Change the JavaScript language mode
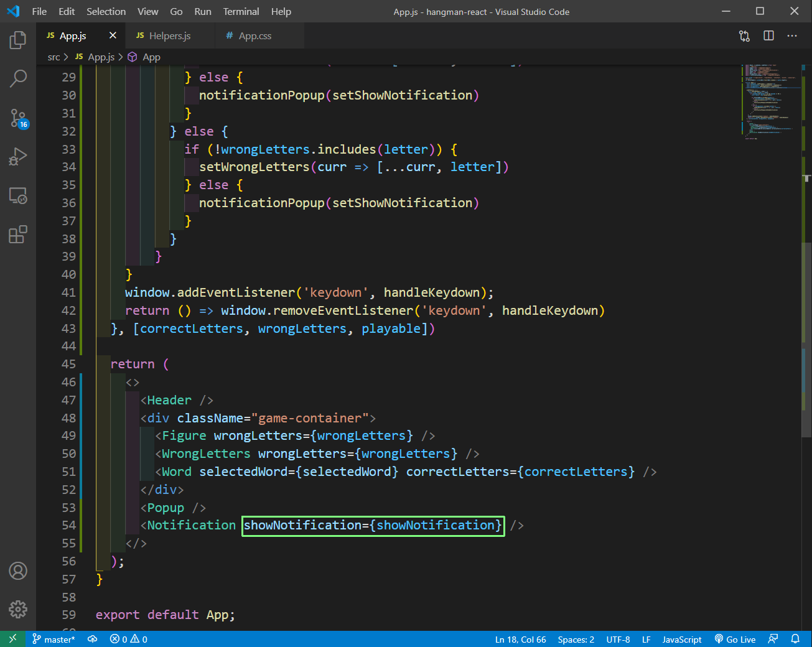Image resolution: width=812 pixels, height=647 pixels. pos(681,639)
